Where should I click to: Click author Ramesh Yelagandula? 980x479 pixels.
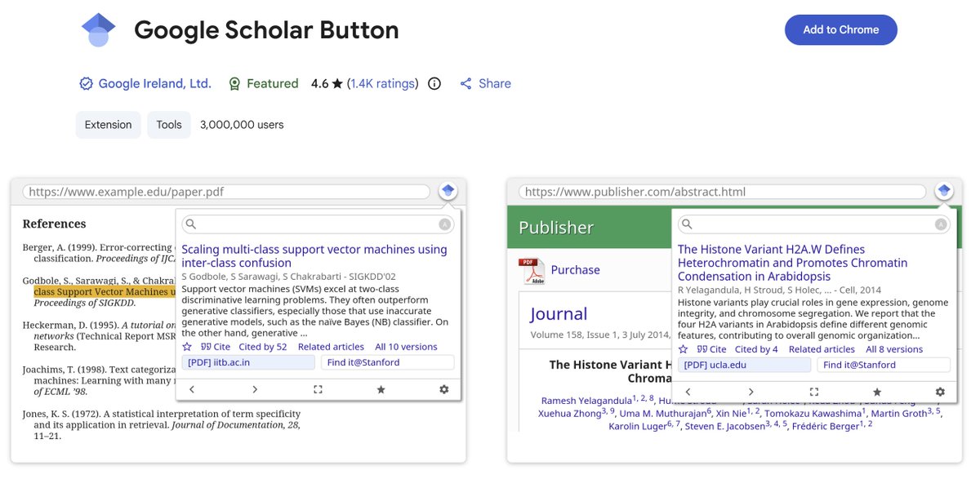coord(586,400)
